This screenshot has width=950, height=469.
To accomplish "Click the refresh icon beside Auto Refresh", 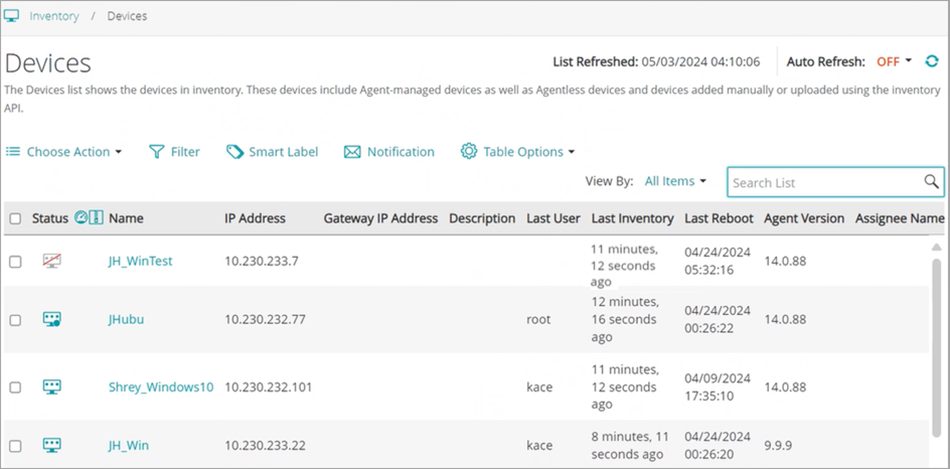I will 932,62.
